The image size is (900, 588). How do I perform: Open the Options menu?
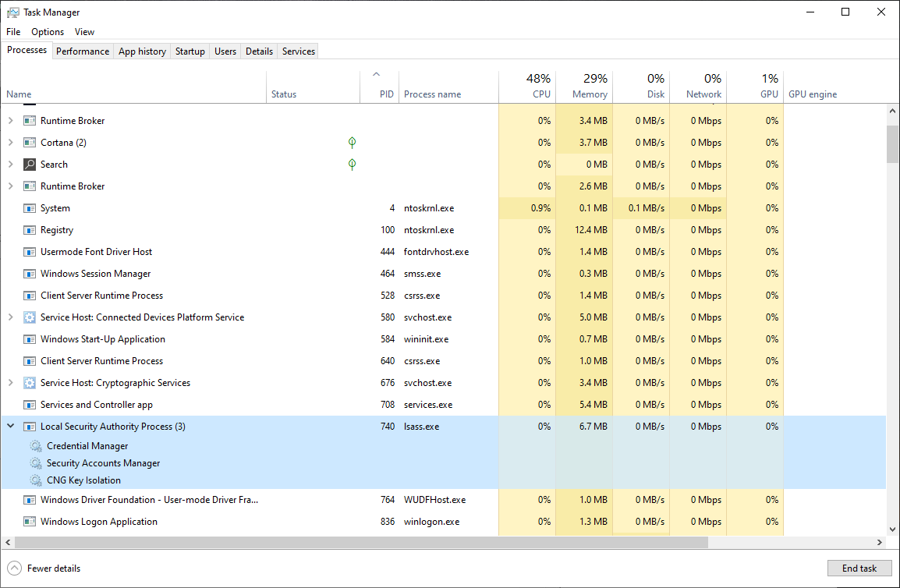(48, 31)
